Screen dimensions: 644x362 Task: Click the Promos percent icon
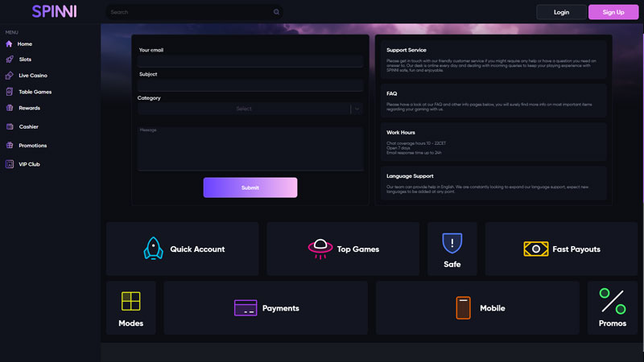[x=613, y=301]
